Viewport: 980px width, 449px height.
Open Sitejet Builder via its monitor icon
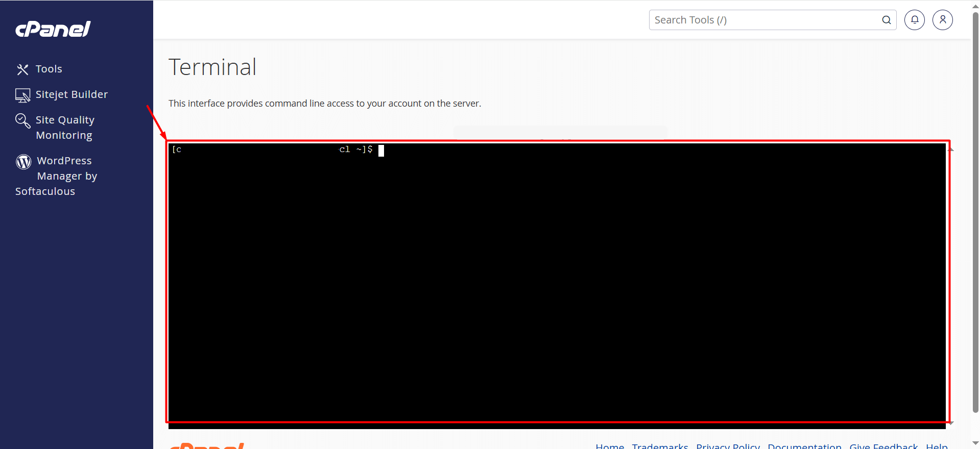click(x=22, y=95)
